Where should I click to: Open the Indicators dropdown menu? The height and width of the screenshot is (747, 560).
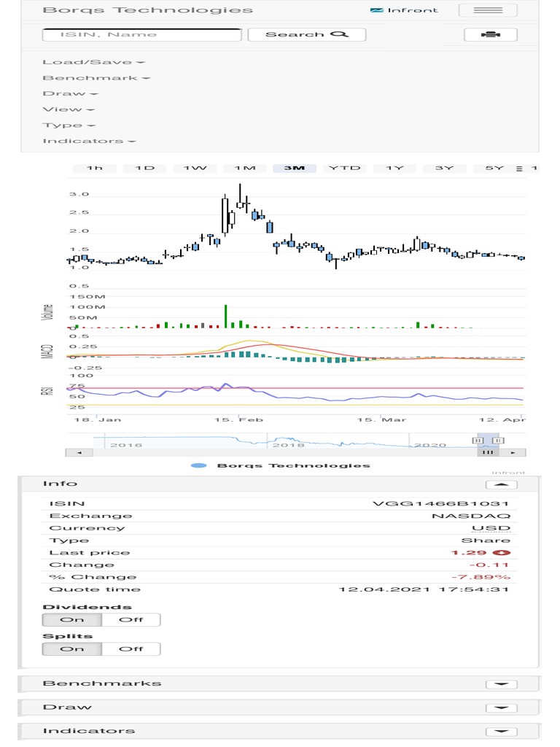(89, 141)
